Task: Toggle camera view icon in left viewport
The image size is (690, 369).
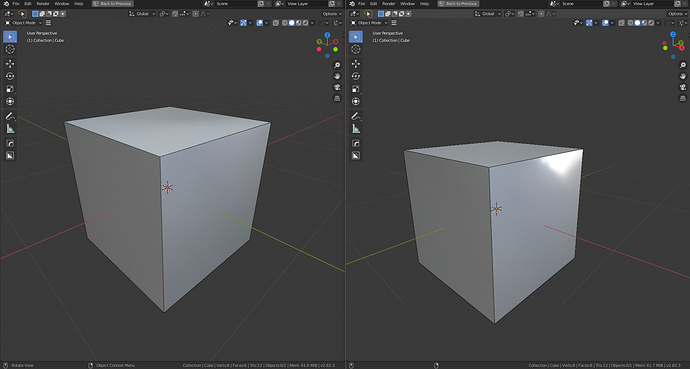Action: coord(337,87)
